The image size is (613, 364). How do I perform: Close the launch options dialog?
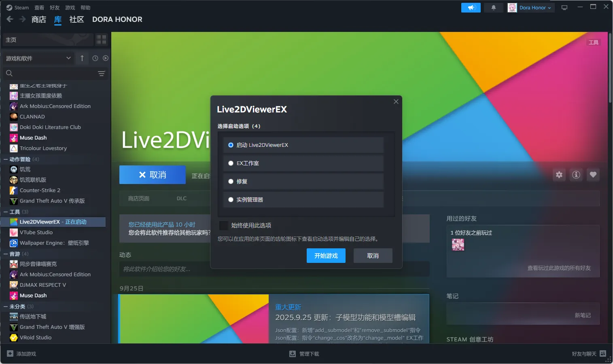[x=396, y=102]
